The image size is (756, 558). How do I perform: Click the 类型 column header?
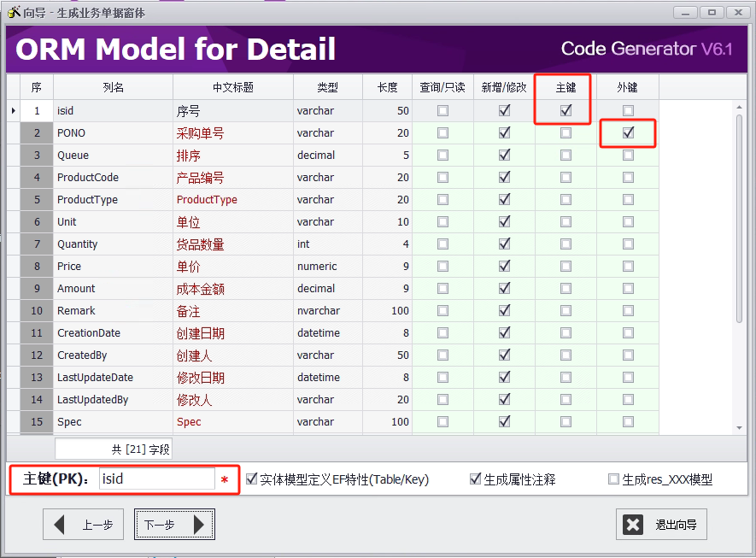coord(328,87)
